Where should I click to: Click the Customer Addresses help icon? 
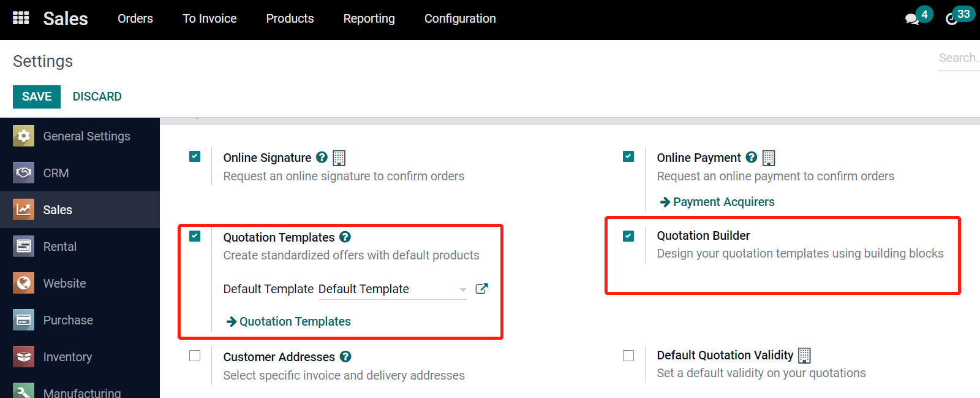345,357
